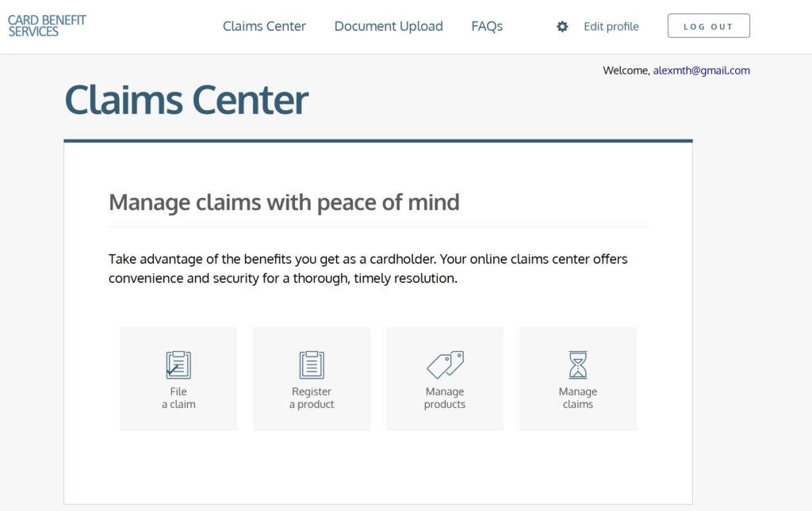Select the "Manage claims" tile text label
The width and height of the screenshot is (812, 511).
pos(578,398)
